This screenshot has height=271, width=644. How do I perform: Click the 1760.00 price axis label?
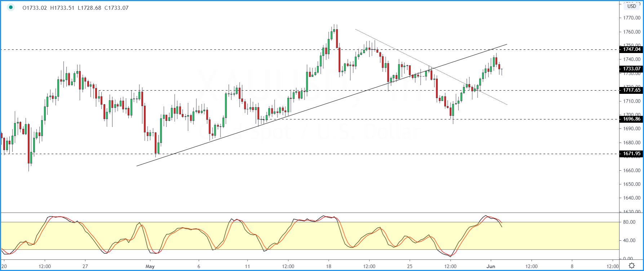pyautogui.click(x=632, y=32)
